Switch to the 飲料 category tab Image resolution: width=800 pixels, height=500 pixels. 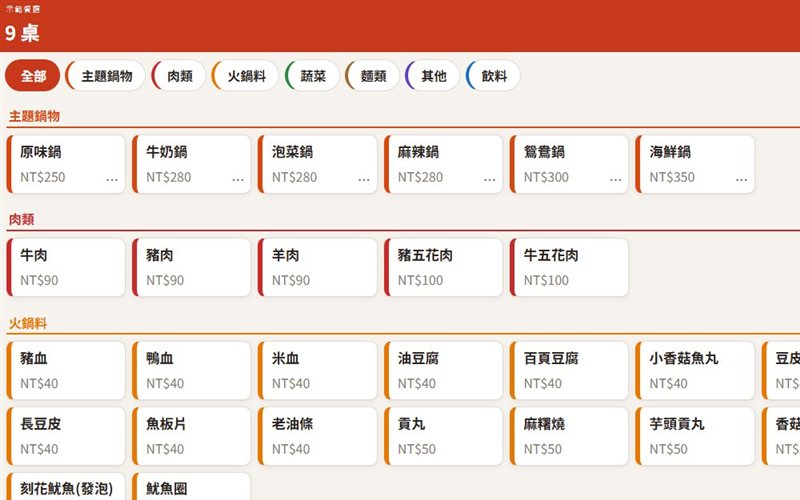pyautogui.click(x=493, y=76)
